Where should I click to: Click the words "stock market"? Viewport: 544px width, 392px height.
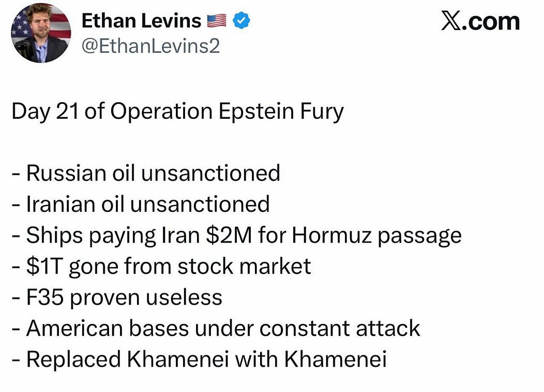pyautogui.click(x=244, y=266)
